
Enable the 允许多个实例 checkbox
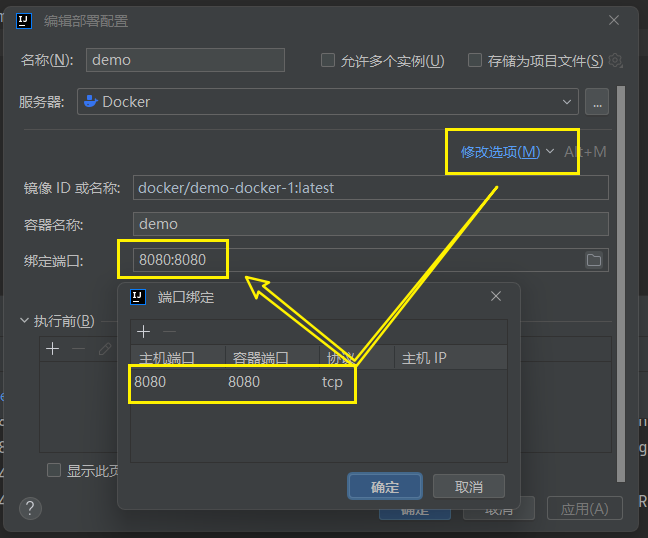(x=328, y=60)
